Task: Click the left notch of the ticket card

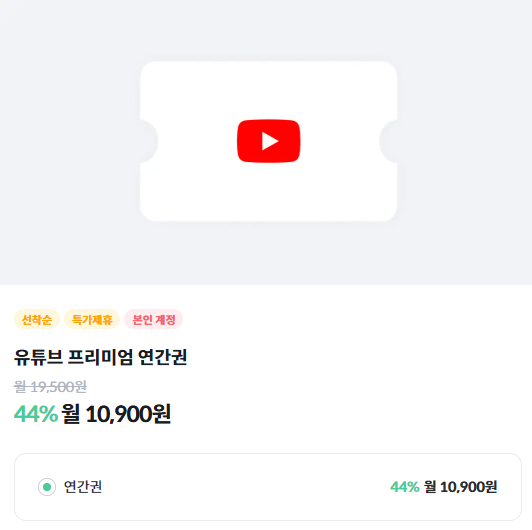Action: (x=149, y=141)
